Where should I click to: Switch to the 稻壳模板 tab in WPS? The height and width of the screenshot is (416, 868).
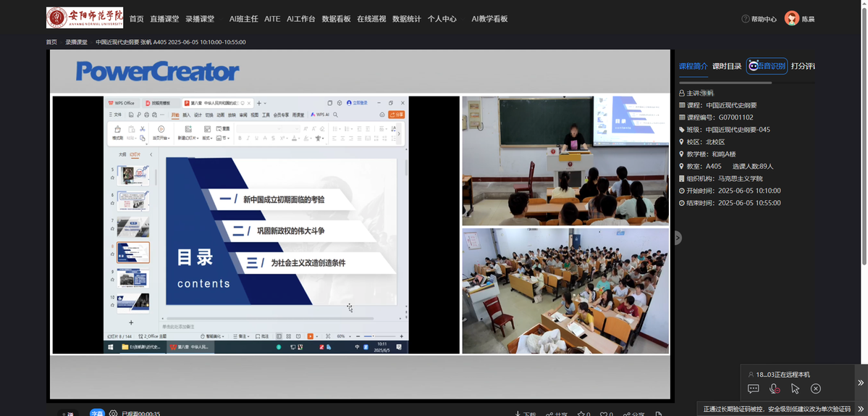tap(161, 103)
